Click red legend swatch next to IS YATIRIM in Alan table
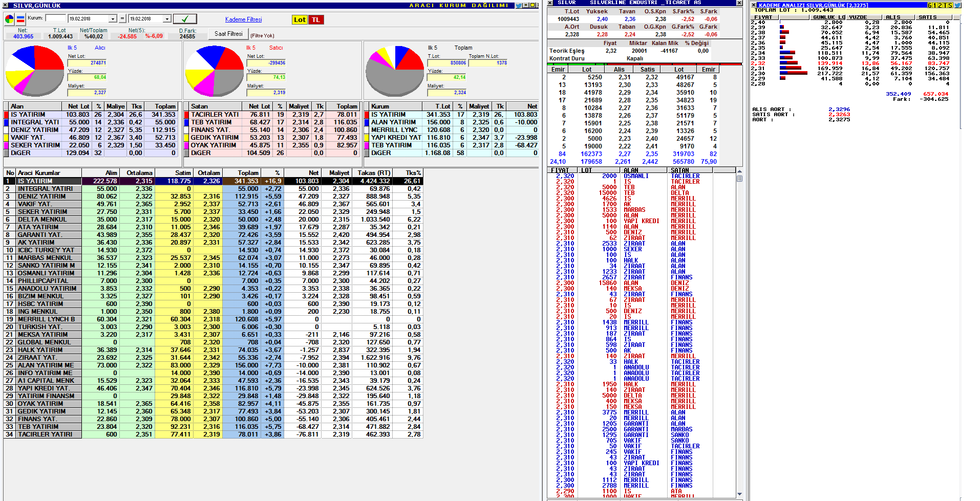This screenshot has height=501, width=980. coord(7,115)
